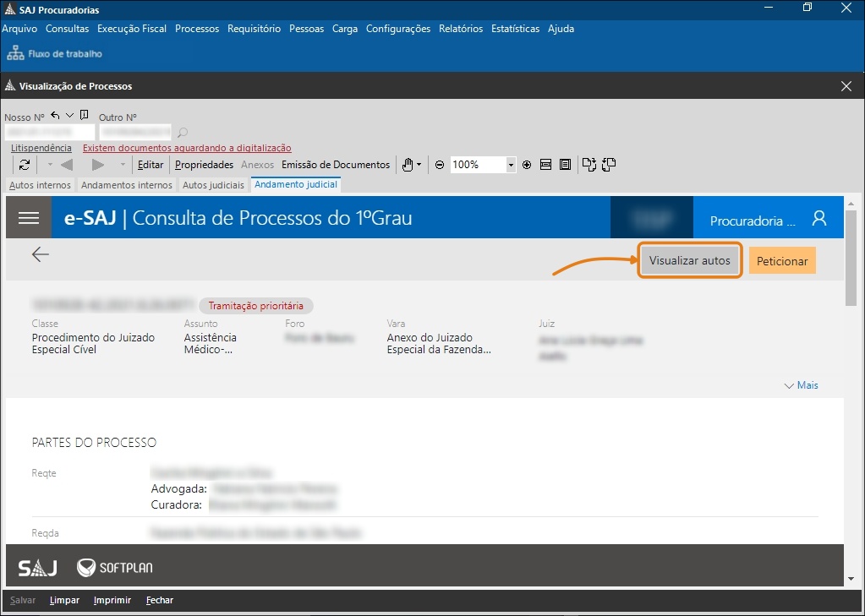Switch to the Autos judiciais tab
Screen dimensions: 865x616
213,185
